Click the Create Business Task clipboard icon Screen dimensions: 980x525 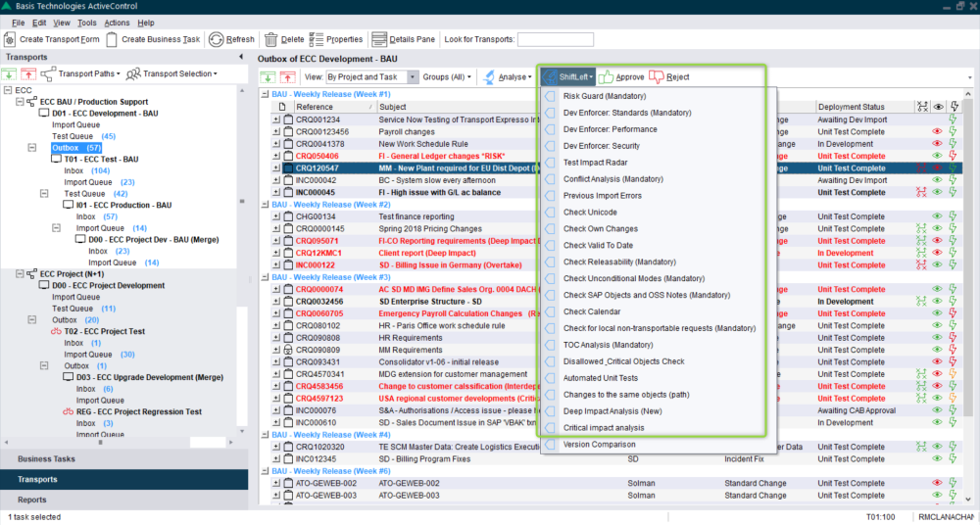click(112, 39)
